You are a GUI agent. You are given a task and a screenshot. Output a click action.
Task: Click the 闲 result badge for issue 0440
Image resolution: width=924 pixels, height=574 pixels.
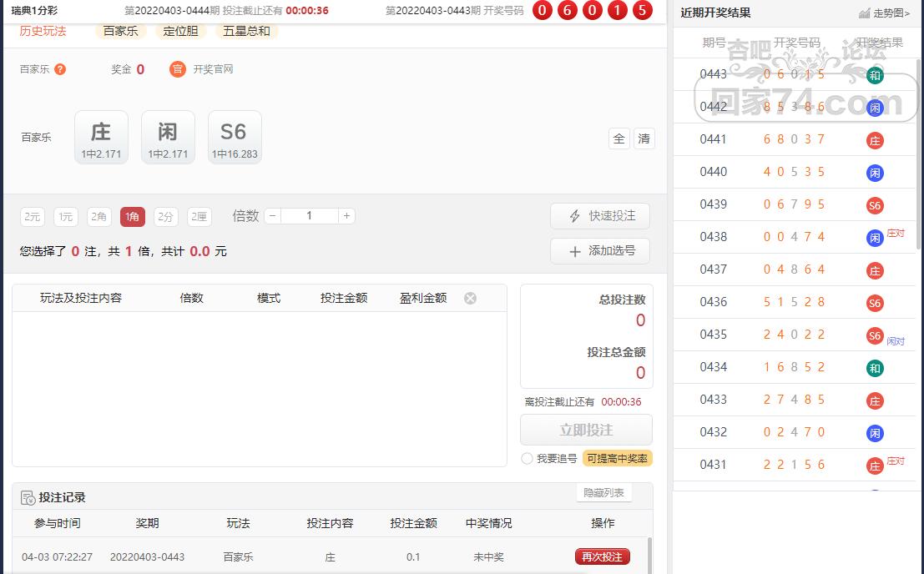click(x=875, y=173)
